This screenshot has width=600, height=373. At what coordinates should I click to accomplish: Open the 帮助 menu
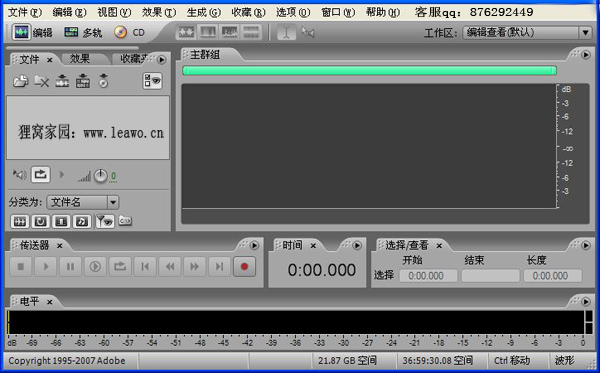click(383, 13)
